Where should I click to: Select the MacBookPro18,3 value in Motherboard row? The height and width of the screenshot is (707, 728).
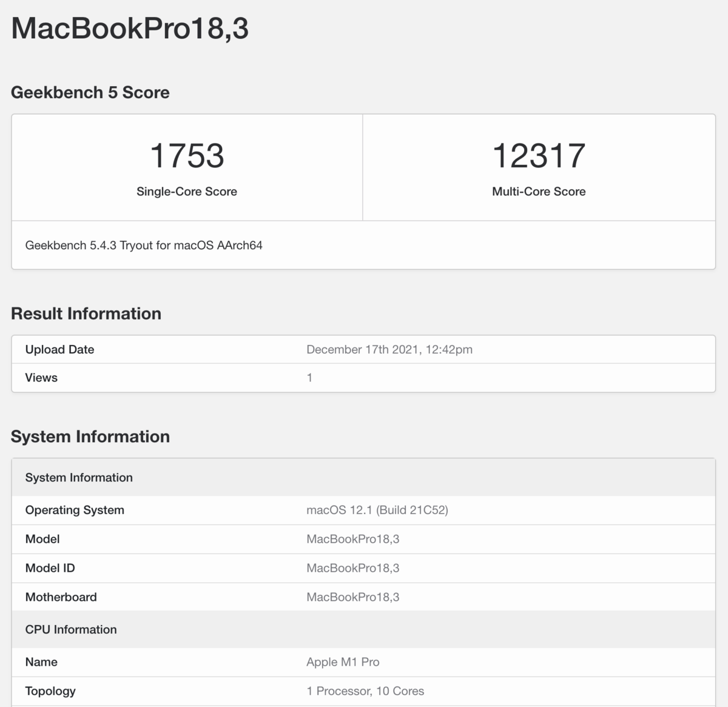point(353,597)
